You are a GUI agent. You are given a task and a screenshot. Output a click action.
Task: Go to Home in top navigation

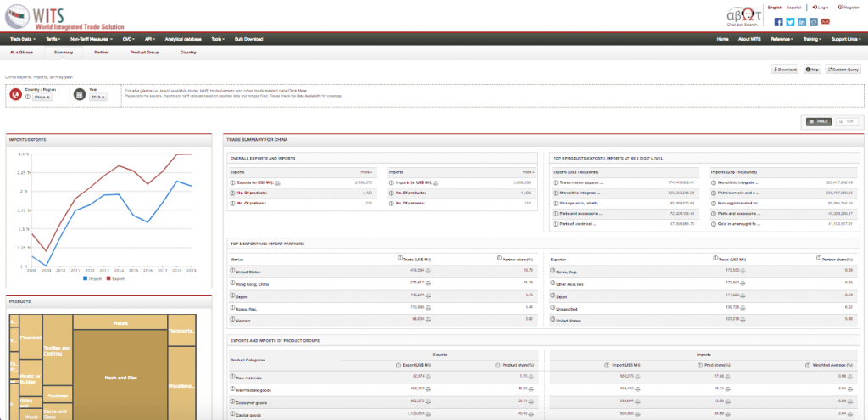[x=722, y=39]
